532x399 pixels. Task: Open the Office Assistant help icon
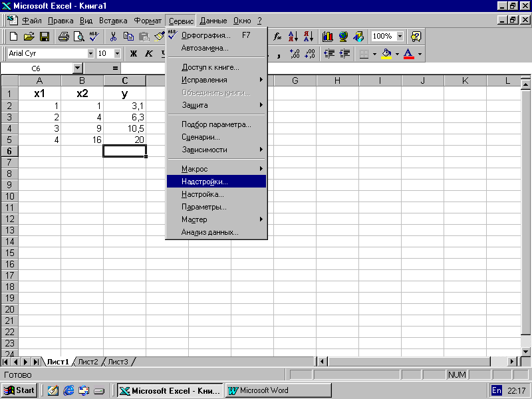416,37
